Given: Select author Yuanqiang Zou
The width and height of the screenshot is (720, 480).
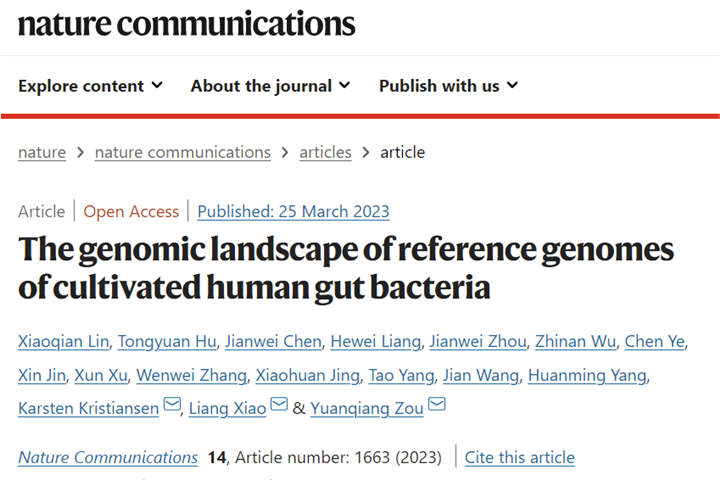Looking at the screenshot, I should tap(367, 408).
